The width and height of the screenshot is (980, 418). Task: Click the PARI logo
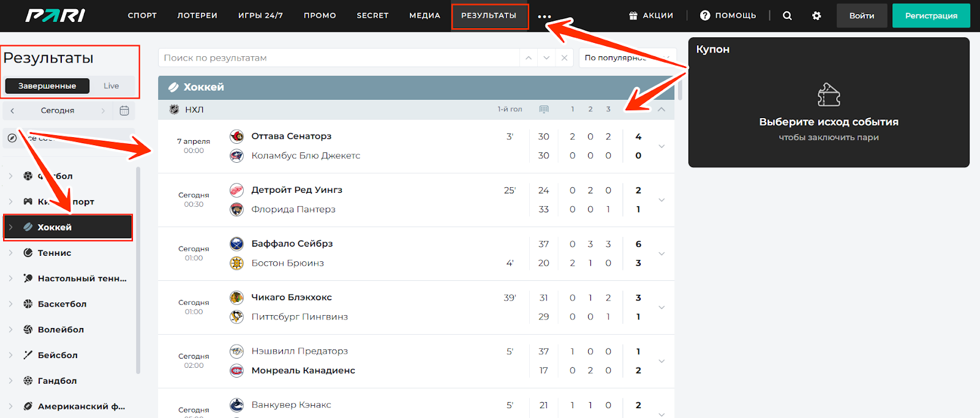click(x=55, y=16)
